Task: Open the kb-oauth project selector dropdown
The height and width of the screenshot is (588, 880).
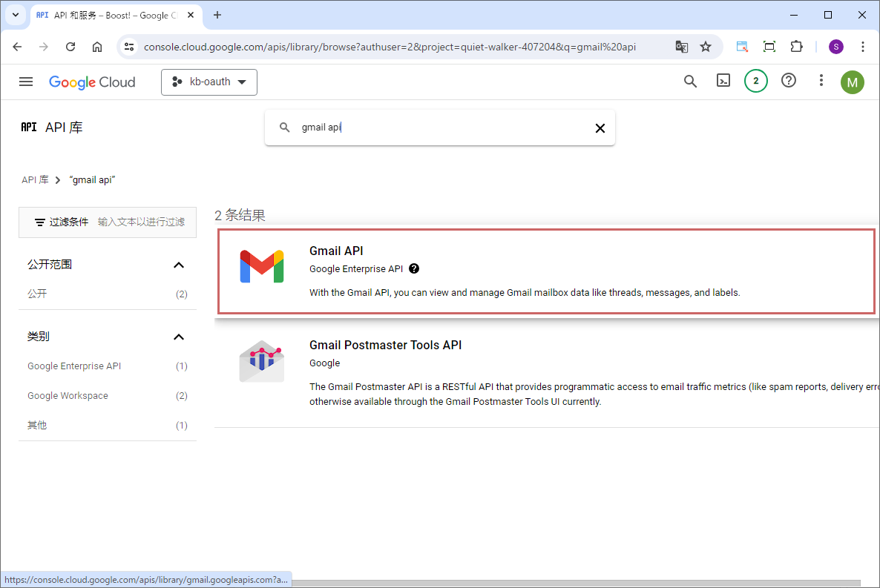Action: pos(209,82)
